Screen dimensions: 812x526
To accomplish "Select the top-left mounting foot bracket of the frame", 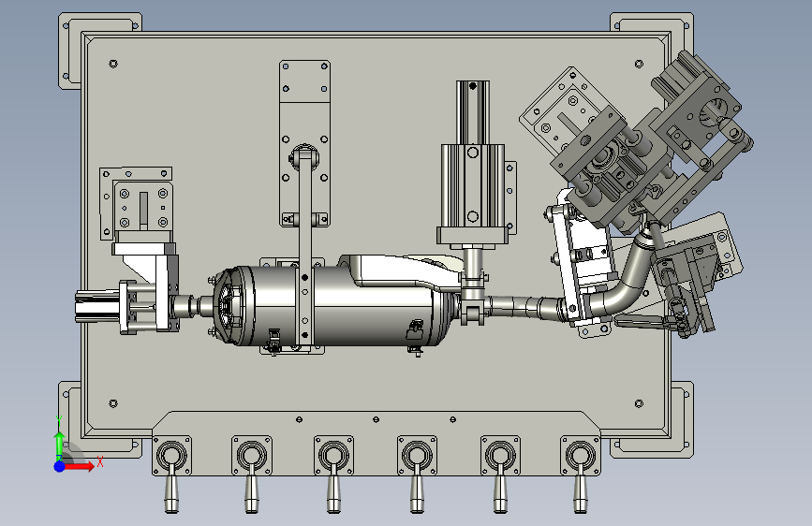I will [98, 51].
